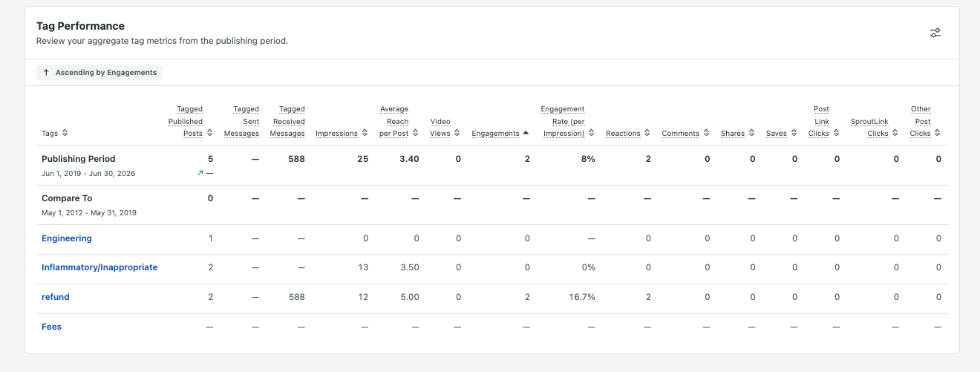Click the Video Views sort arrows
This screenshot has width=980, height=372.
(457, 134)
